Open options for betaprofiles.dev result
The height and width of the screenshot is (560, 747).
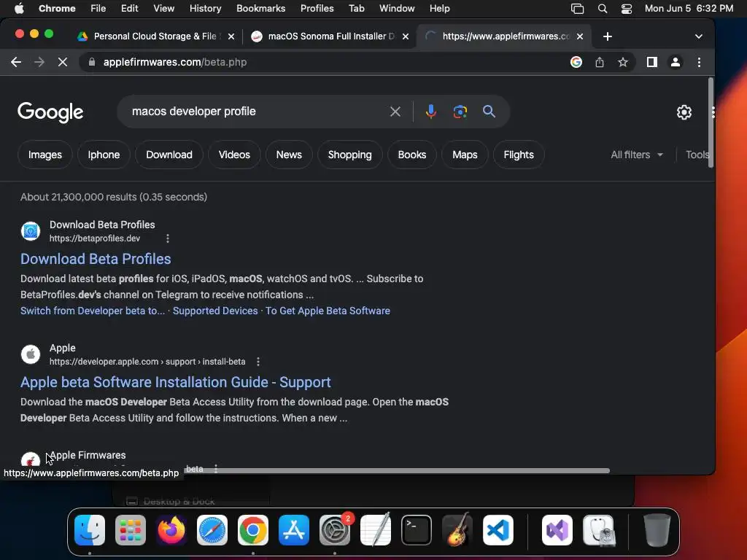coord(168,238)
